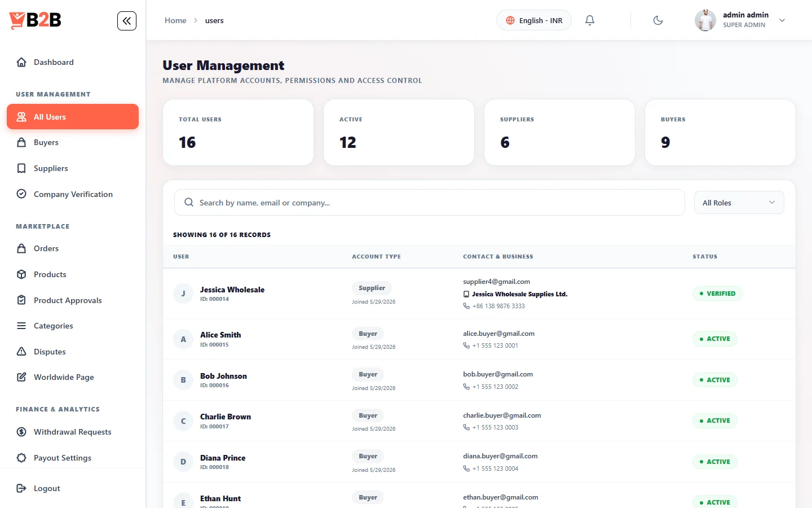Click email supplier4@gmail.com
Viewport: 812px width, 508px height.
click(496, 282)
